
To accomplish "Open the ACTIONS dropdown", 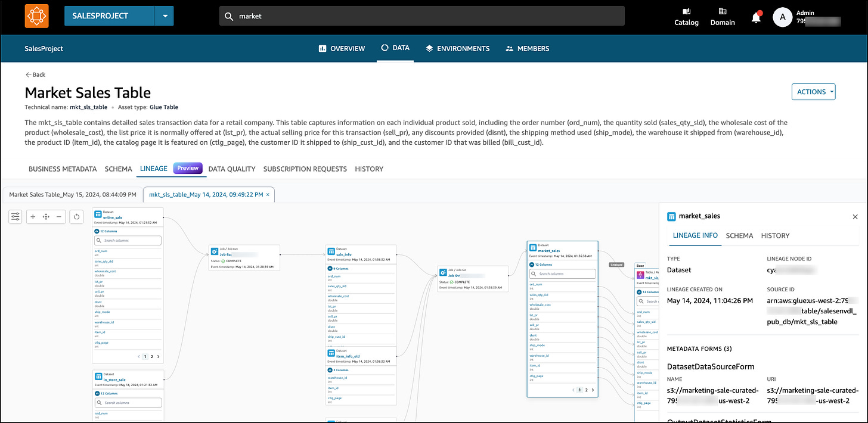I will click(813, 92).
